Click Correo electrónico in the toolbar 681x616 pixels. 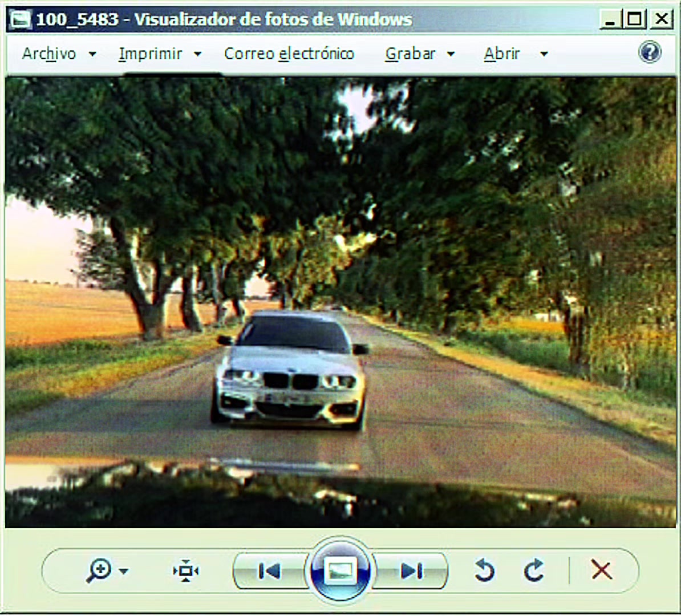coord(289,54)
